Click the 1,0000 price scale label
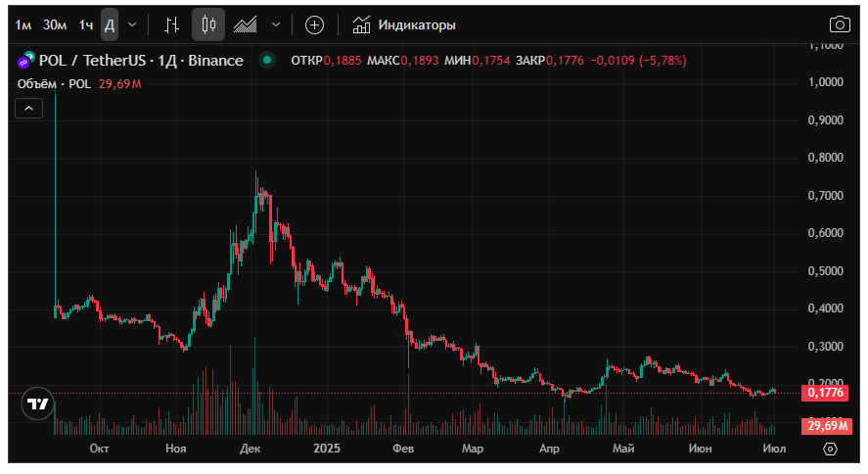Screen dimensions: 868x474 [x=825, y=82]
